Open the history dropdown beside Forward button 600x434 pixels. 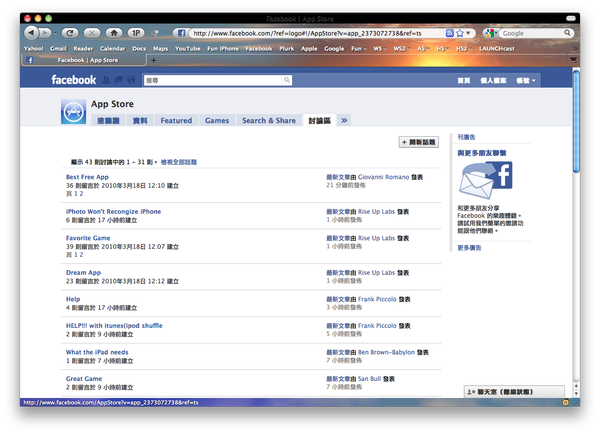click(x=55, y=34)
